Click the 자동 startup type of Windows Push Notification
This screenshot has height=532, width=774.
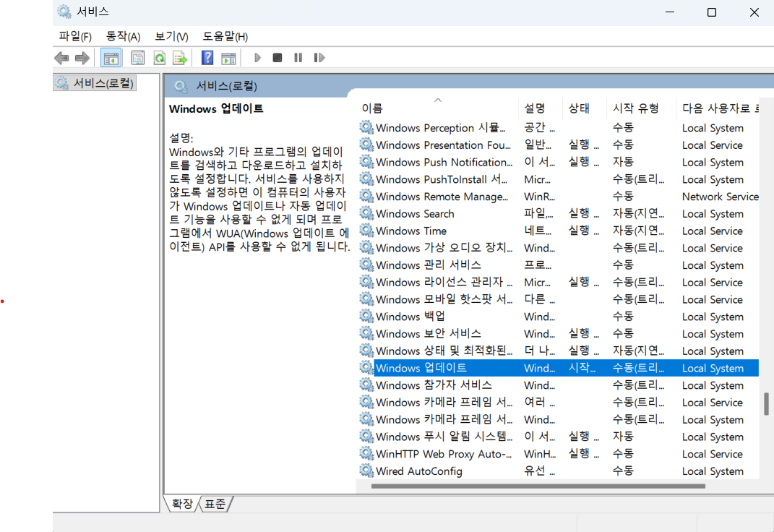623,162
